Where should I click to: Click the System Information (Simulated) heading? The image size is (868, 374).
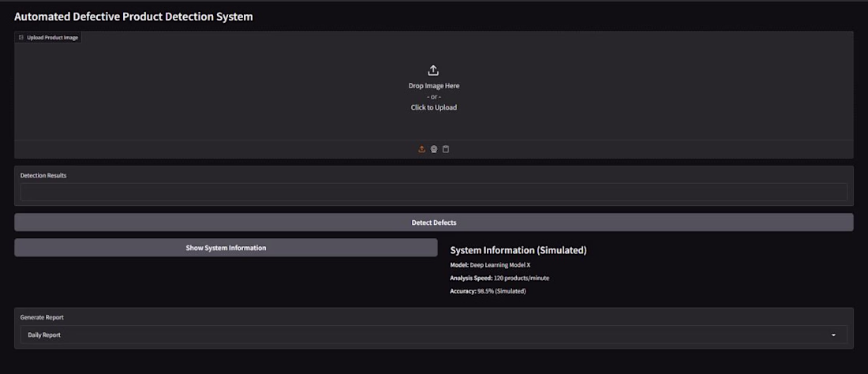(518, 250)
